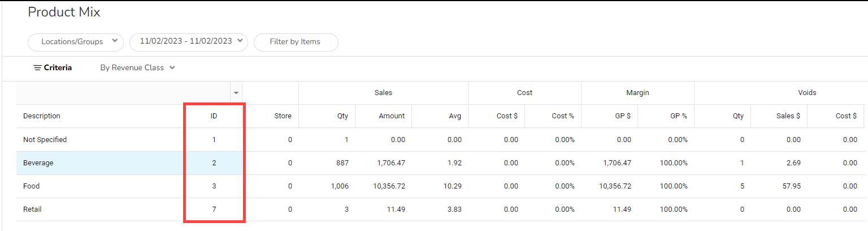Select the Not Specified row
This screenshot has height=231, width=868.
click(45, 140)
